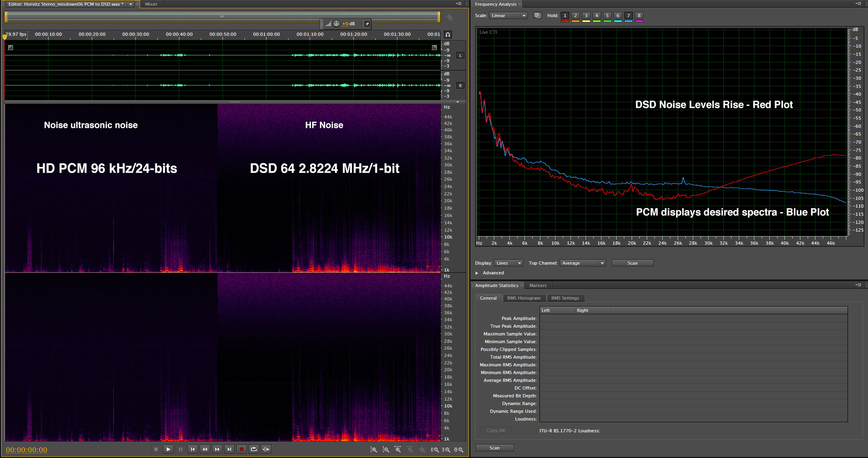Toggle Hold button 2
Screen dimensions: 868x458
(x=575, y=15)
